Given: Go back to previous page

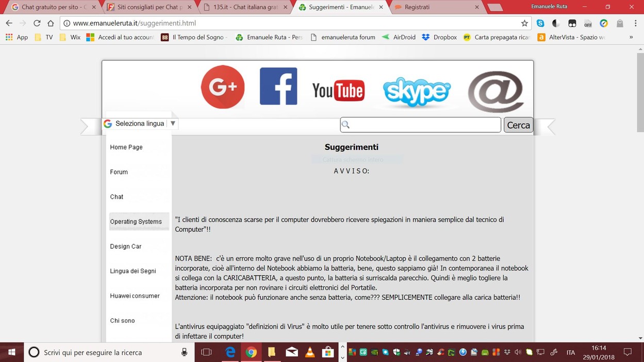Looking at the screenshot, I should (9, 23).
